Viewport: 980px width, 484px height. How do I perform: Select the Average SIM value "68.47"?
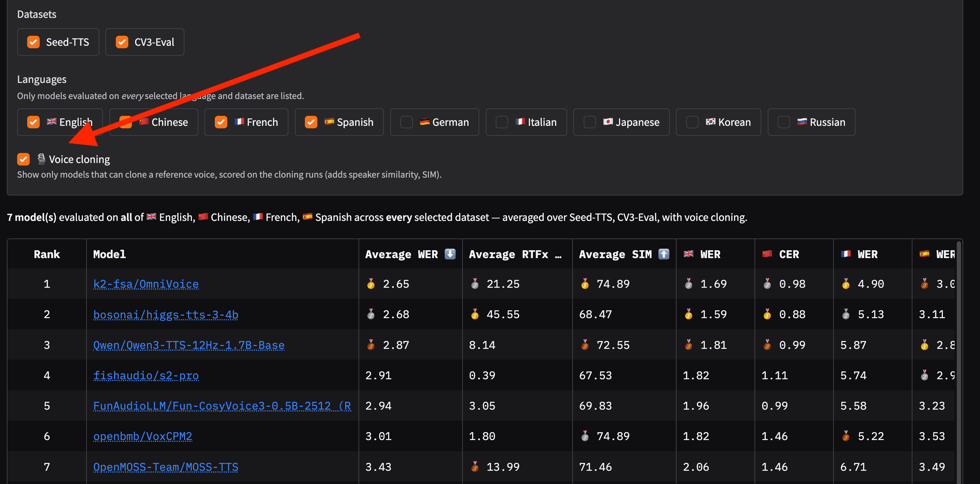coord(595,314)
